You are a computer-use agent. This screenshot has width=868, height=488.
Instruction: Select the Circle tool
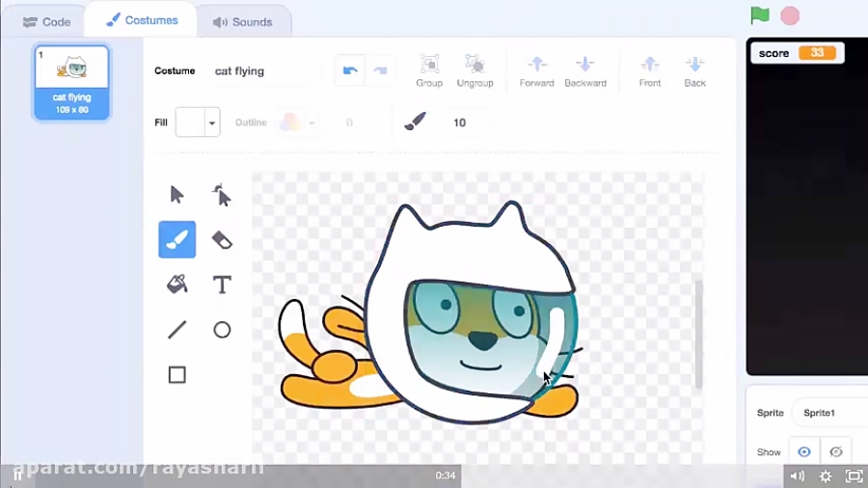click(x=222, y=330)
